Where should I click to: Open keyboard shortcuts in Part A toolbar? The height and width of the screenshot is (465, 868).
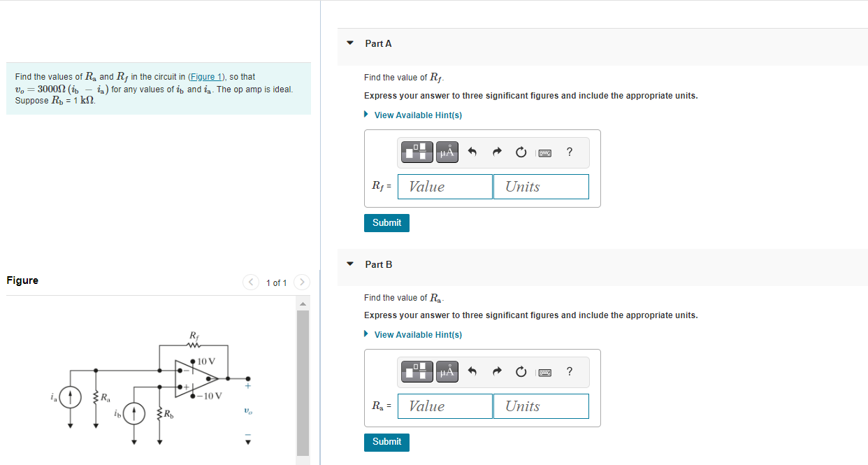pos(545,152)
